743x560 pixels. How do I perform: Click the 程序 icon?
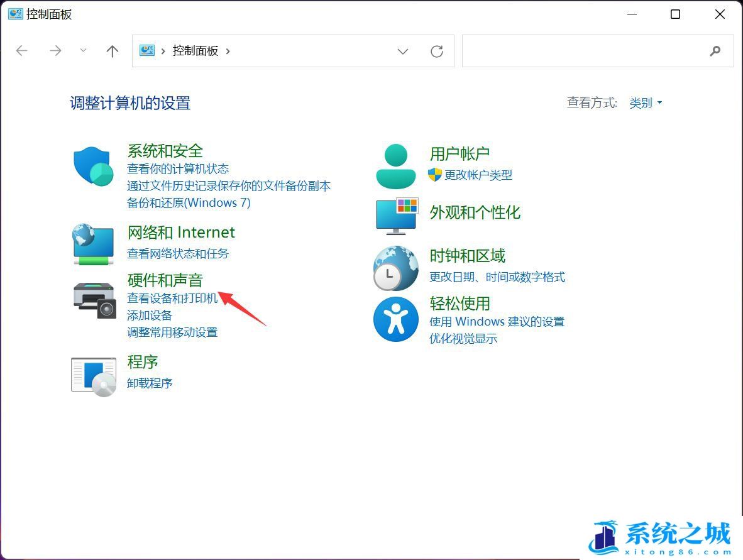coord(93,375)
